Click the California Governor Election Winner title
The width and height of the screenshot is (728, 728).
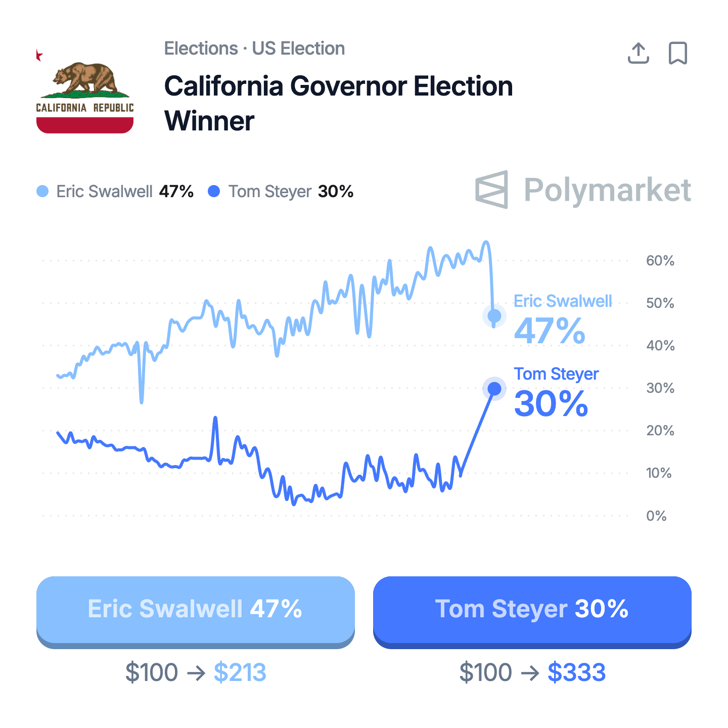tap(338, 103)
